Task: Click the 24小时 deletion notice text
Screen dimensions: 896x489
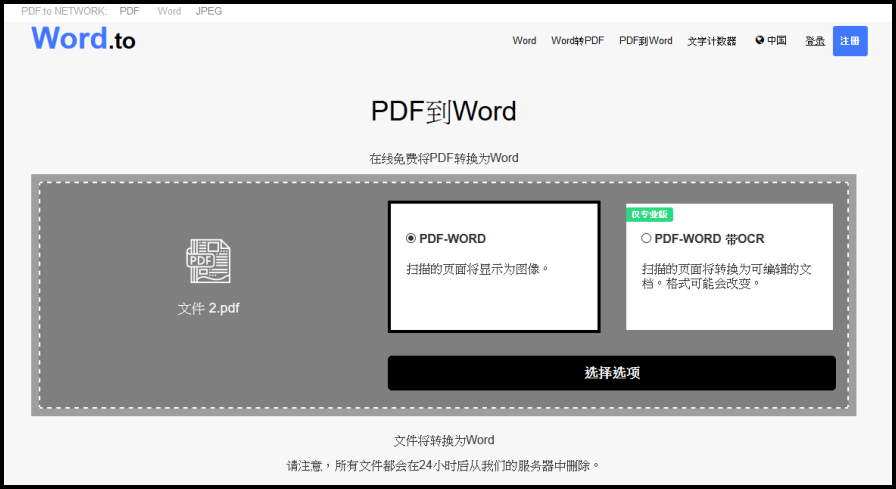Action: pos(443,466)
